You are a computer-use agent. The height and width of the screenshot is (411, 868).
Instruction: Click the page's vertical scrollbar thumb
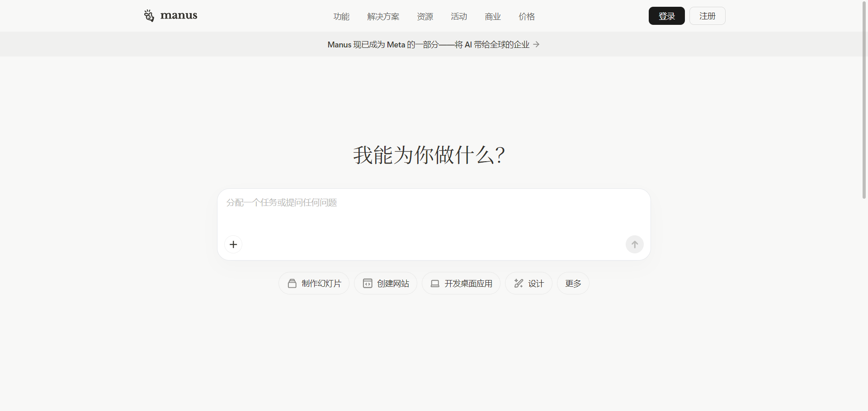864,99
